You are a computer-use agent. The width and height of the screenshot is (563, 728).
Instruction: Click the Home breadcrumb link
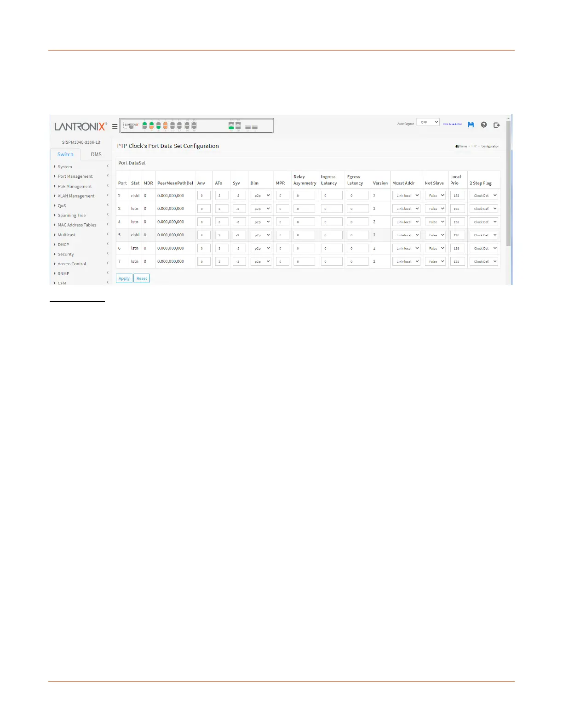point(461,146)
